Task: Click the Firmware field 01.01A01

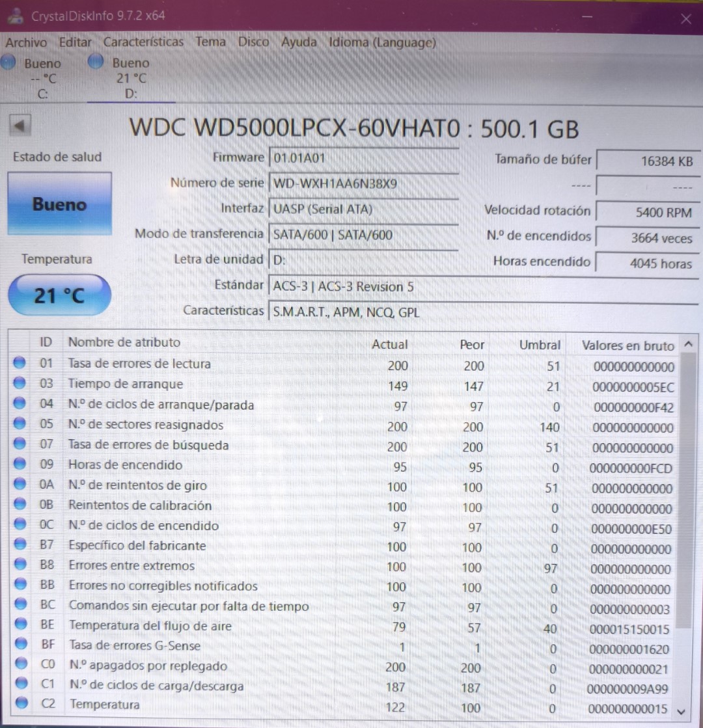Action: 363,158
